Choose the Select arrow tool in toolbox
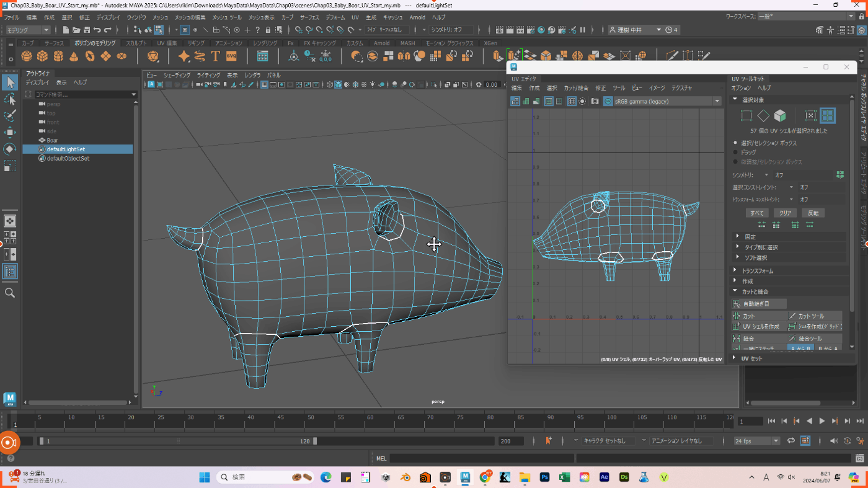This screenshot has height=488, width=868. tap(10, 82)
